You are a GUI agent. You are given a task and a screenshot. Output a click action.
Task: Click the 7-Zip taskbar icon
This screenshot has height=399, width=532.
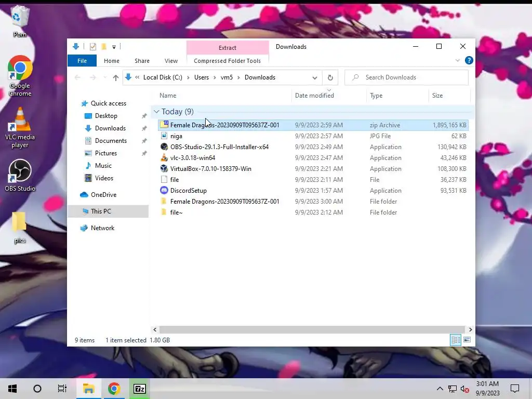pos(139,389)
